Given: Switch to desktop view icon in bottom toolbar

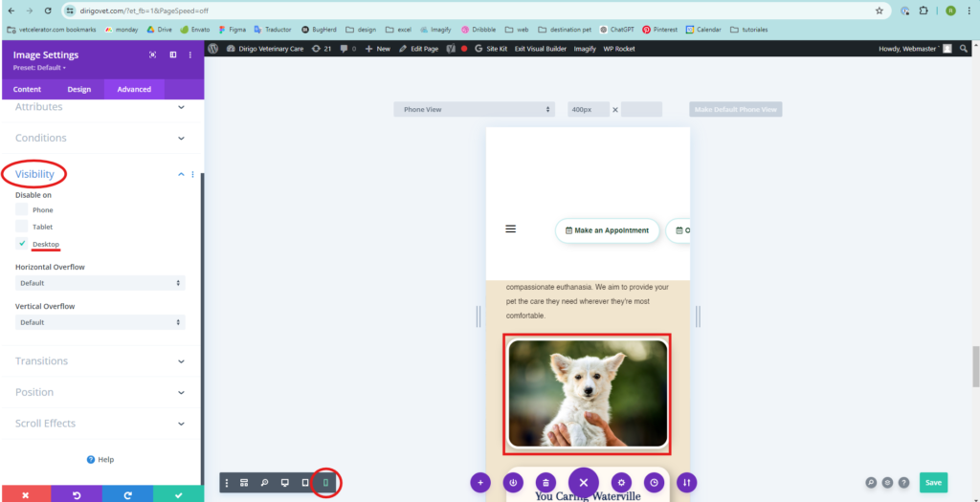Looking at the screenshot, I should click(x=285, y=483).
